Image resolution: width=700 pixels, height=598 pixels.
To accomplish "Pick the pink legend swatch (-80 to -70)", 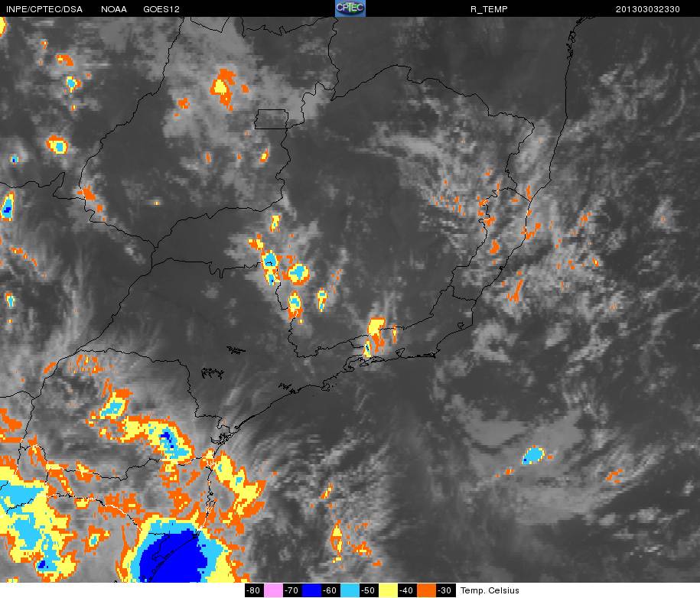I will (273, 590).
